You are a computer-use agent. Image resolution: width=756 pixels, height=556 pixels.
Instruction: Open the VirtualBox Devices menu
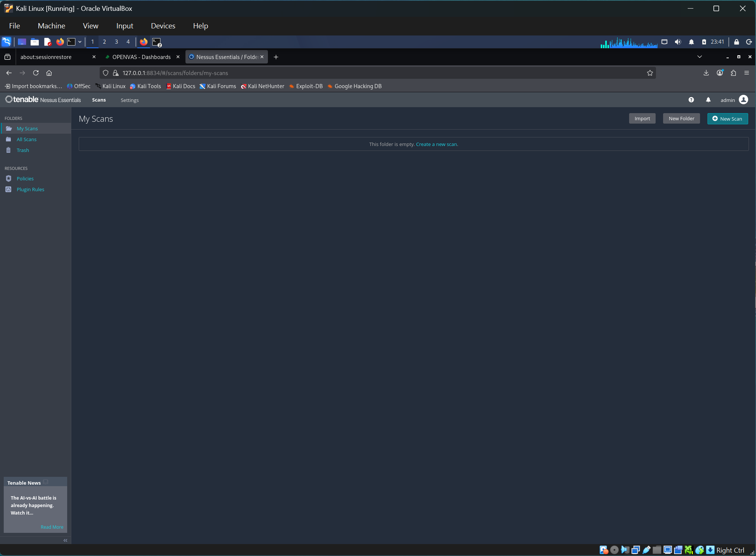[163, 26]
